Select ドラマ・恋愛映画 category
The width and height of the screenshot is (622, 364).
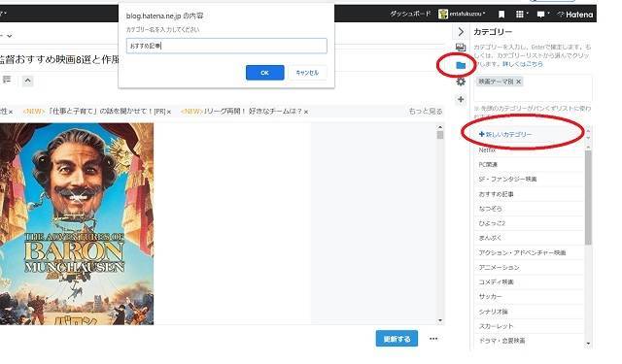pyautogui.click(x=530, y=341)
